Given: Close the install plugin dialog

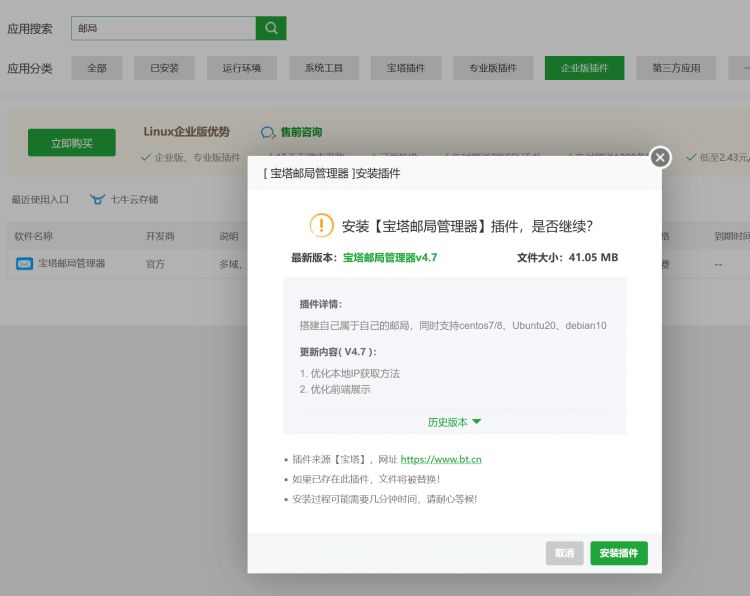Looking at the screenshot, I should [x=660, y=157].
